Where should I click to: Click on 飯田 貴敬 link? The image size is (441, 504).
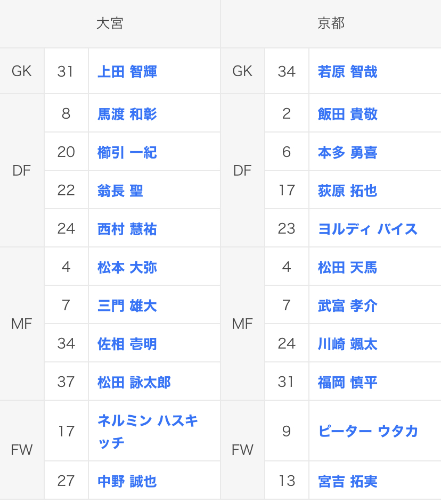pyautogui.click(x=347, y=114)
